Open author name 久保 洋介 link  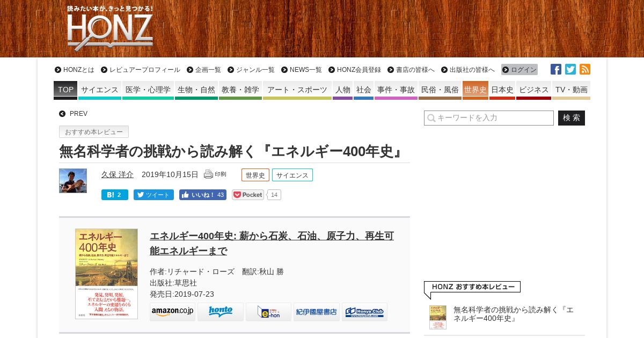click(x=118, y=174)
